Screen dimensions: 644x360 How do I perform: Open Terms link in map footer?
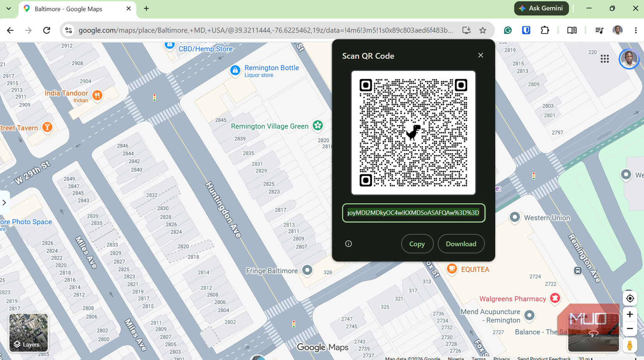pyautogui.click(x=479, y=358)
